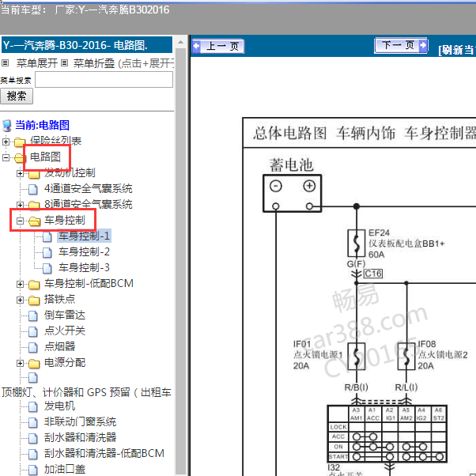The width and height of the screenshot is (476, 476).
Task: Click the 保险丝列表 folder icon
Action: click(x=20, y=142)
